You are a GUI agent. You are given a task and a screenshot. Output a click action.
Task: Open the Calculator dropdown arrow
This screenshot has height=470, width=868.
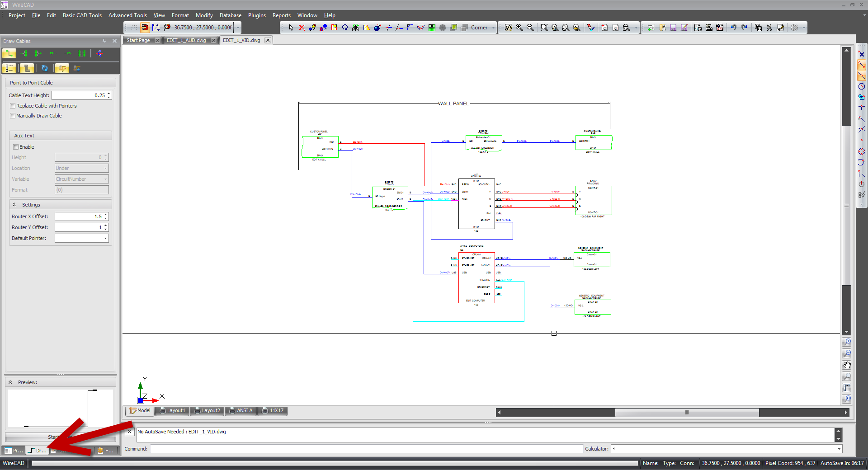pyautogui.click(x=839, y=449)
